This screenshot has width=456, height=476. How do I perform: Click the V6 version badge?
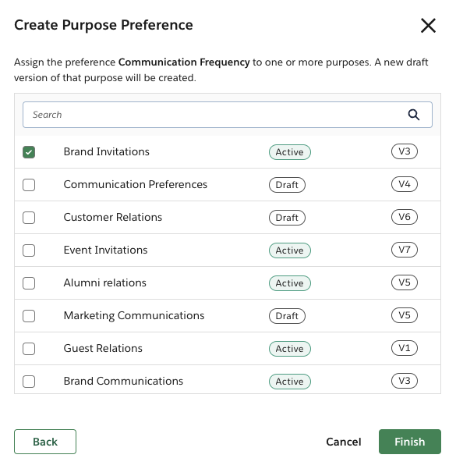click(x=404, y=217)
